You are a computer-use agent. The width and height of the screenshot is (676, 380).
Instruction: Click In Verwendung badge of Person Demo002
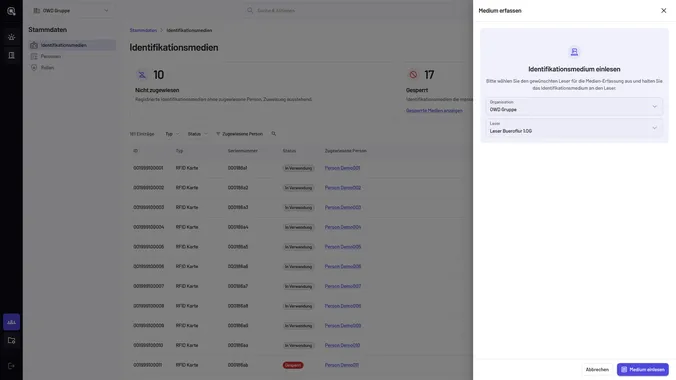298,188
